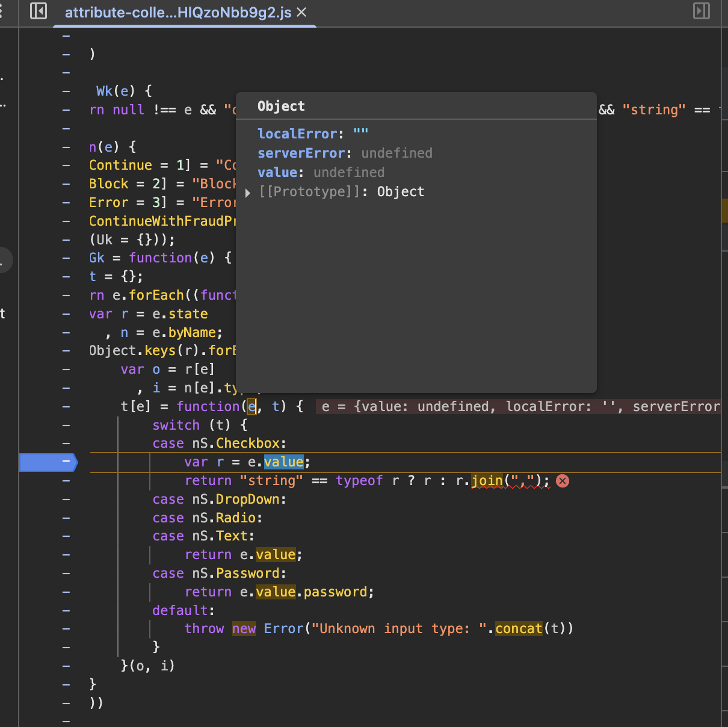Click the red error icon after r.join line
Viewport: 728px width, 727px height.
tap(563, 481)
